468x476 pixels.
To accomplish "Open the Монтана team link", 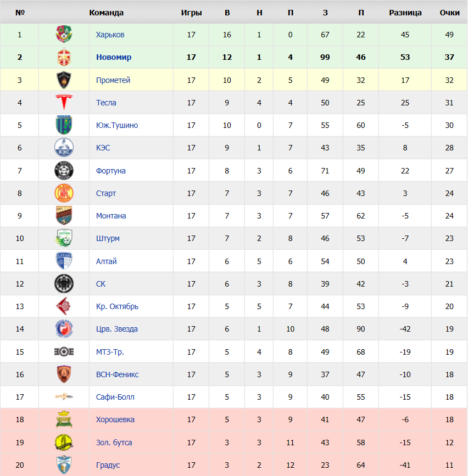I will click(111, 216).
